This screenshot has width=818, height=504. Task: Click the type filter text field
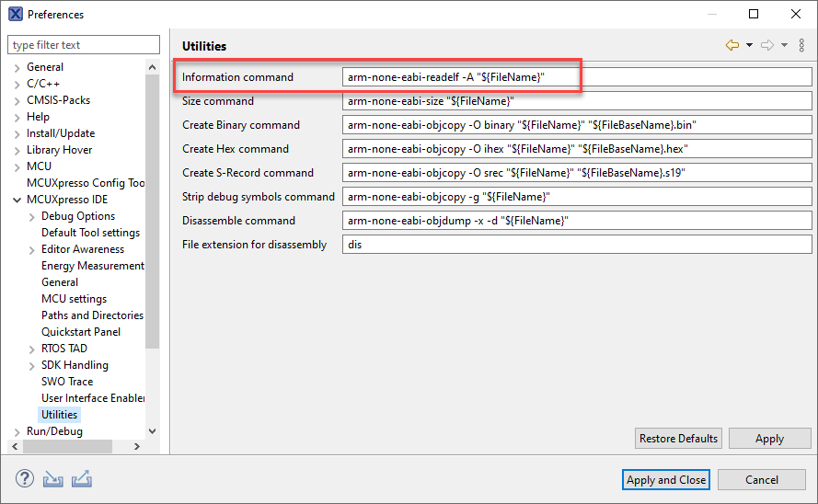(83, 45)
